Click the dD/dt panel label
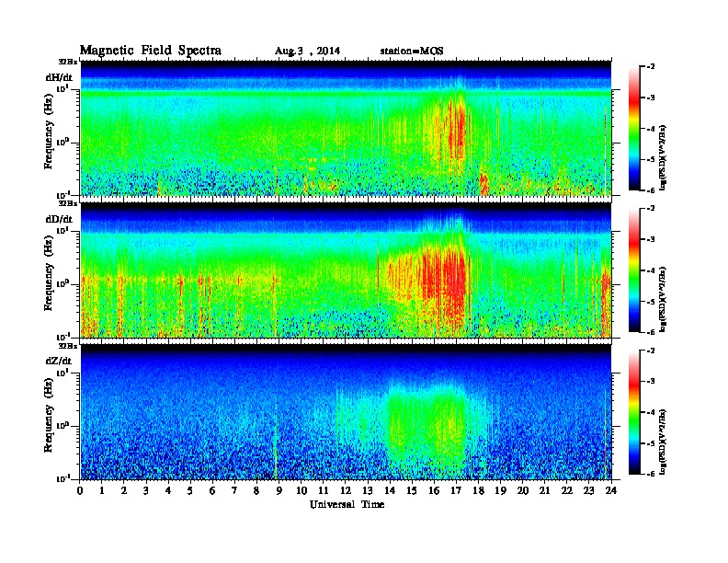The image size is (728, 563). coord(59,219)
